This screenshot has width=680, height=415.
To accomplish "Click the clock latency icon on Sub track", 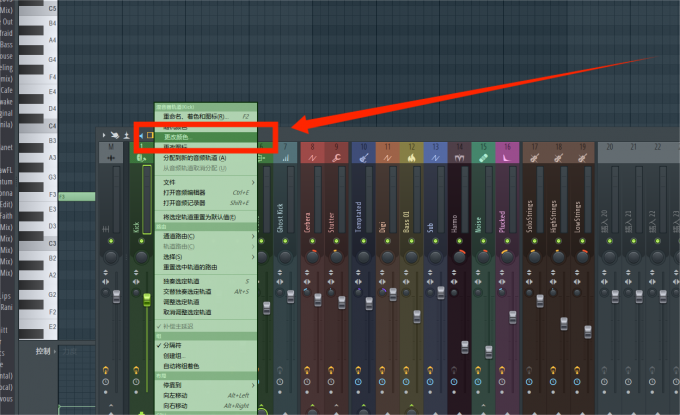I will pos(430,382).
